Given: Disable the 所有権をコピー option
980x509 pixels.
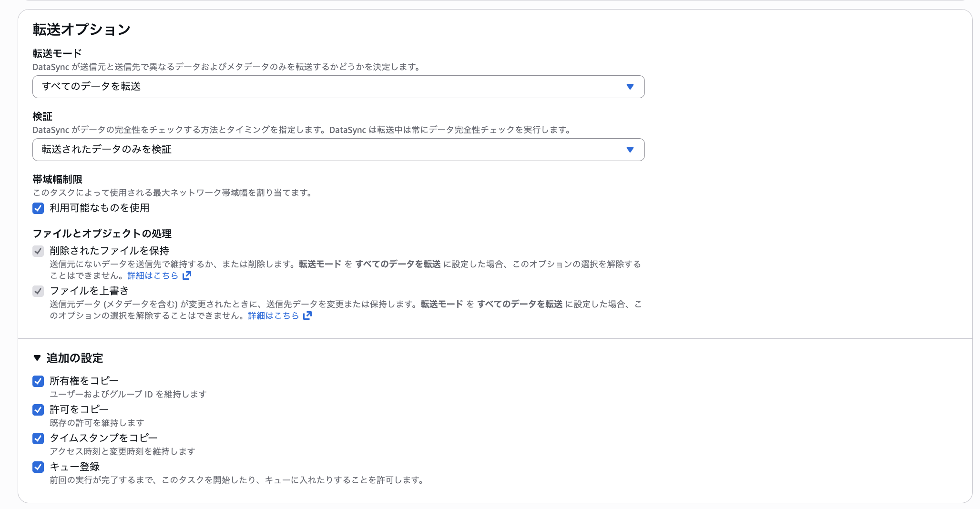Looking at the screenshot, I should [x=38, y=381].
